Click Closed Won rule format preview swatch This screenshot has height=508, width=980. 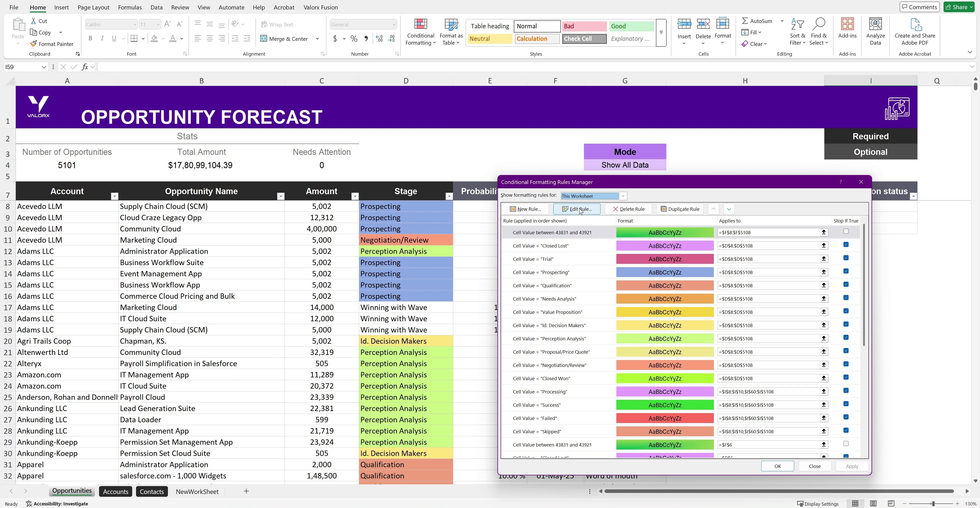[x=665, y=378]
